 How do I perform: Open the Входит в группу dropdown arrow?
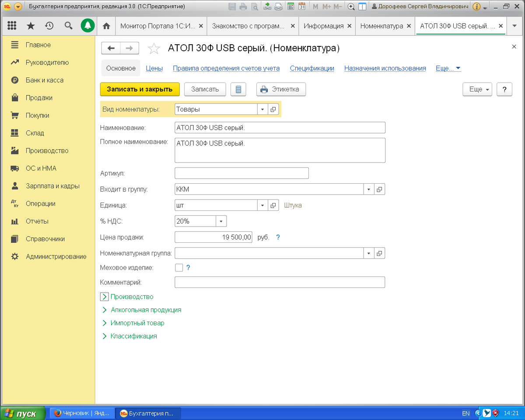[x=369, y=189]
